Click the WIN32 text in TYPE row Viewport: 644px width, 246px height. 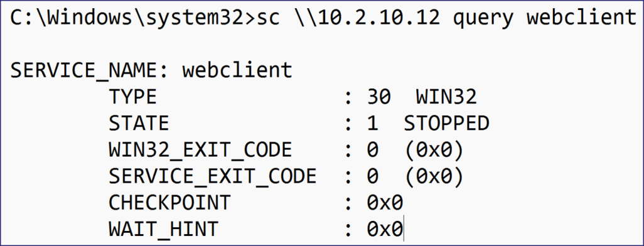point(446,98)
